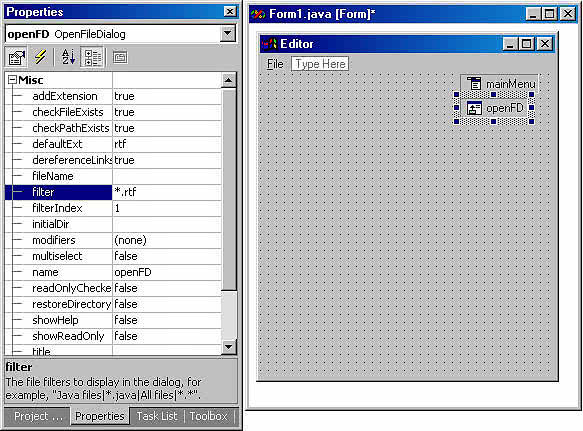Open the File menu on Editor form
The height and width of the screenshot is (431, 583).
tap(275, 64)
